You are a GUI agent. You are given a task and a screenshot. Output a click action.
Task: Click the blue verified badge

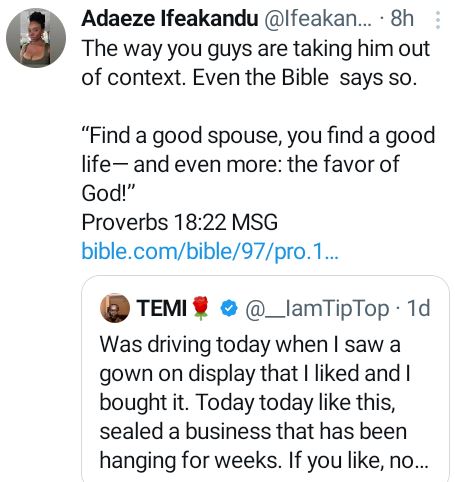[229, 308]
